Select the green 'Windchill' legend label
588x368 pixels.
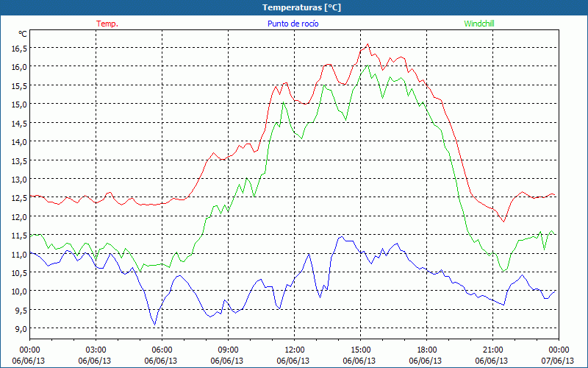[479, 24]
